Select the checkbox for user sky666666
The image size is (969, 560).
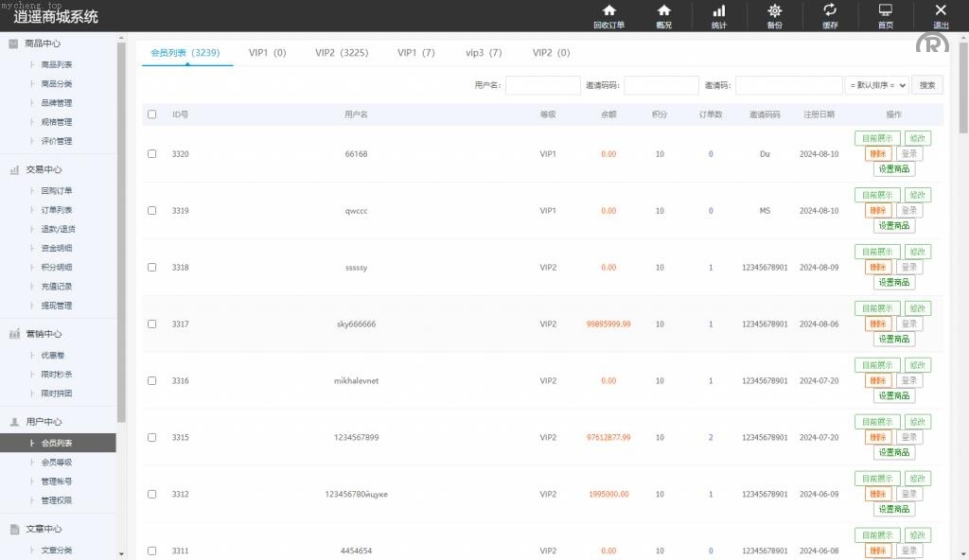(x=152, y=324)
